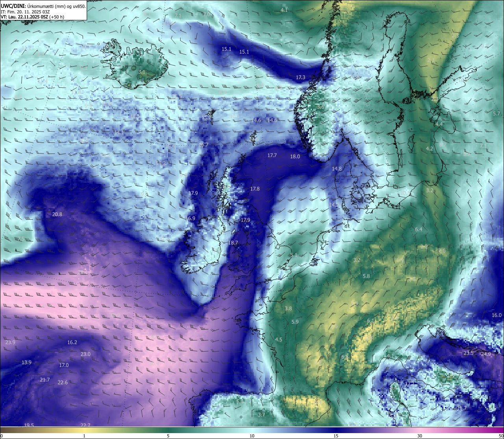Click the 15 tick on the color scale

(x=336, y=436)
